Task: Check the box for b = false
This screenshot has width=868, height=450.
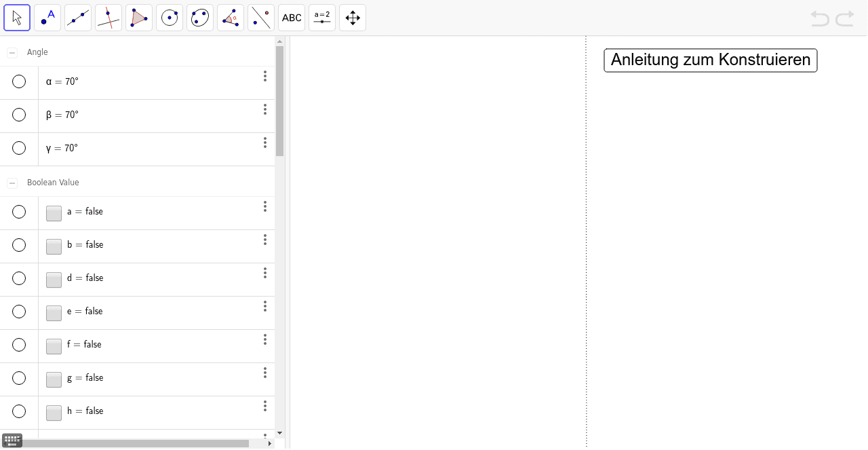Action: pos(54,246)
